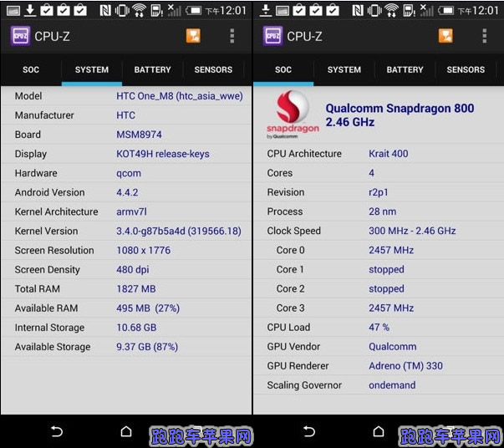Select the Kernel Architecture value armv7l
Viewport: 504px width, 448px height.
coord(131,211)
